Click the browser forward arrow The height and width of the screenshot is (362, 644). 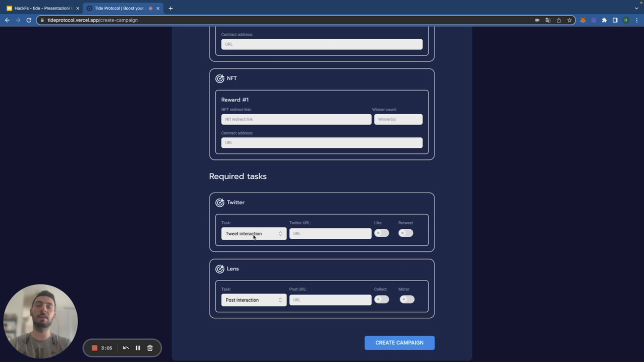click(18, 20)
